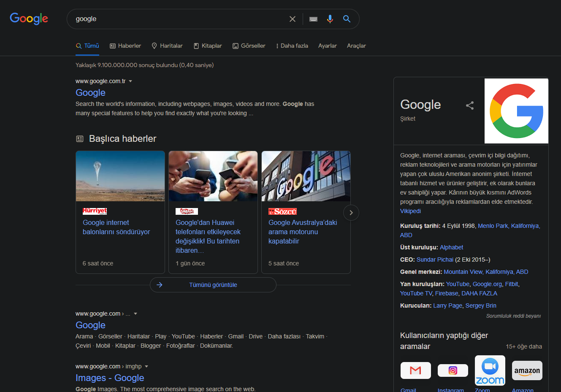The image size is (561, 392).
Task: Click the Hürriyet publisher logo
Action: point(95,211)
